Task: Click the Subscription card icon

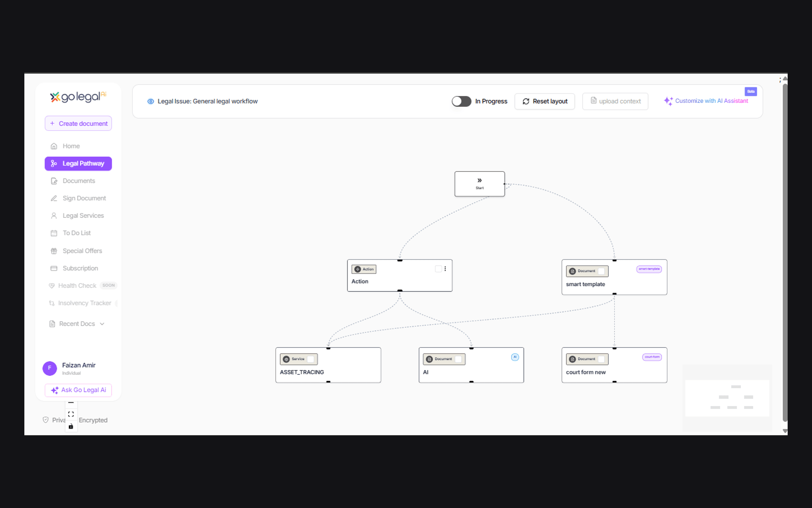Action: 54,268
